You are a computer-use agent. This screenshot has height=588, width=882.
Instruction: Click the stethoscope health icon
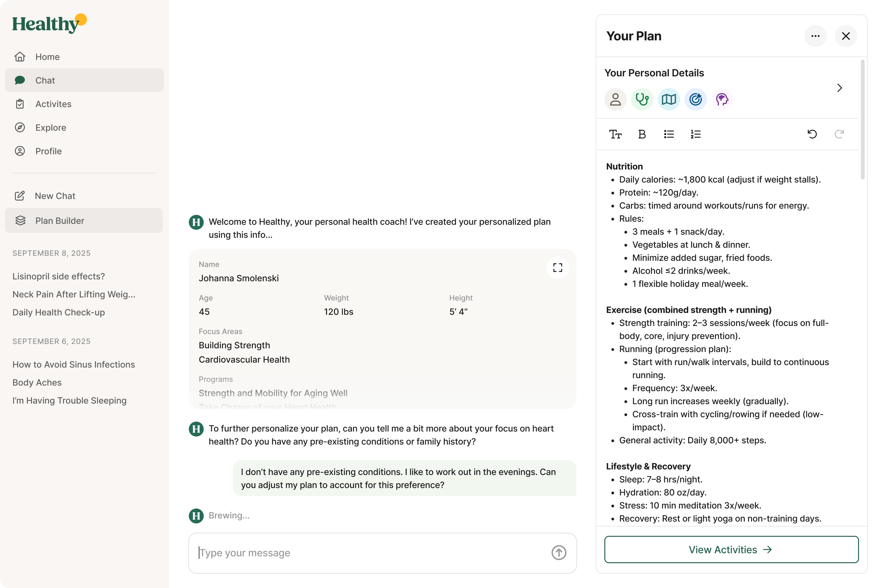642,99
